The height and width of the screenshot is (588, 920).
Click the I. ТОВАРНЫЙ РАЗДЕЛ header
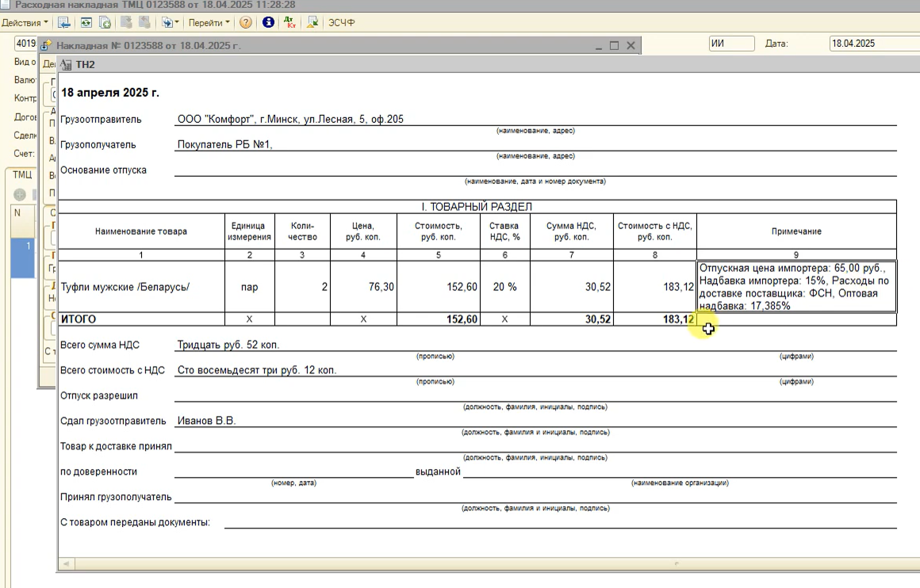[477, 207]
